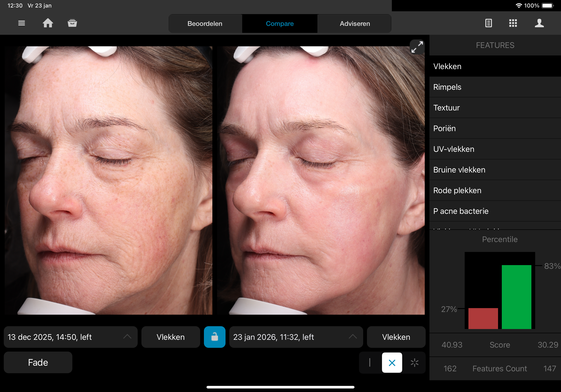Viewport: 561px width, 392px height.
Task: Select the Rimpels feature
Action: coord(495,87)
